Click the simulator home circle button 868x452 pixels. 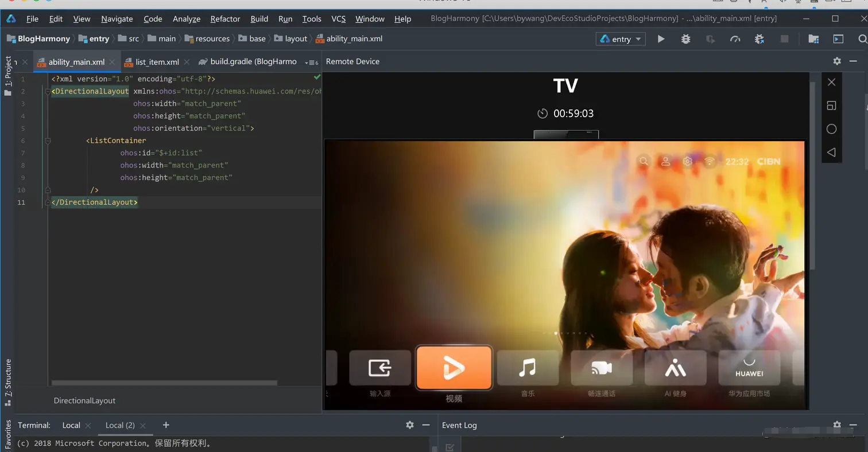pyautogui.click(x=831, y=129)
